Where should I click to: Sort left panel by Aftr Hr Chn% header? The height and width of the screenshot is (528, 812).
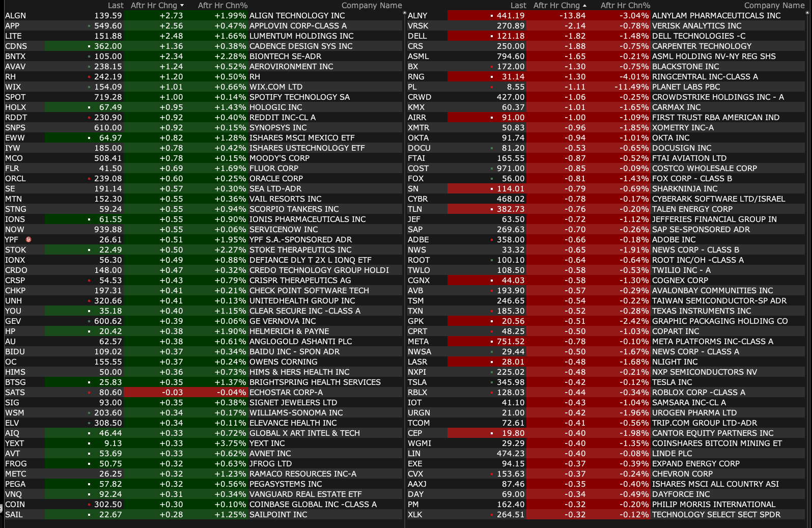coord(222,6)
